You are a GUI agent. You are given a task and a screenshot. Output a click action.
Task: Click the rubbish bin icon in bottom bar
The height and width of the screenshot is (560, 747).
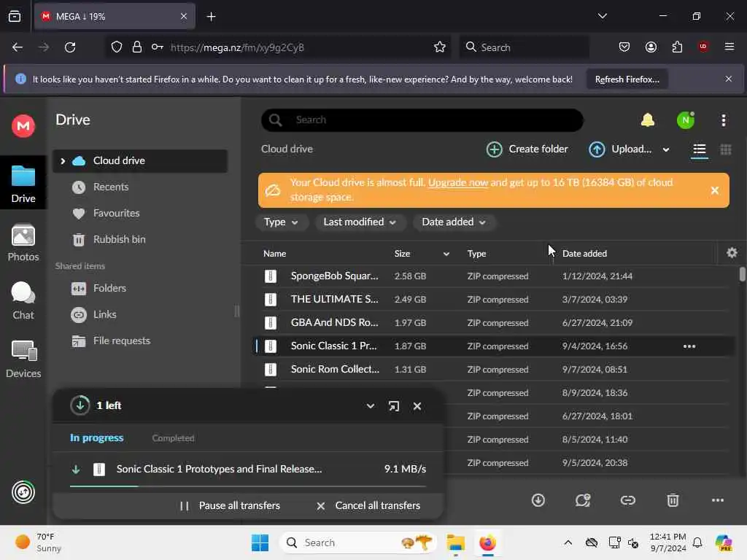[x=672, y=500]
